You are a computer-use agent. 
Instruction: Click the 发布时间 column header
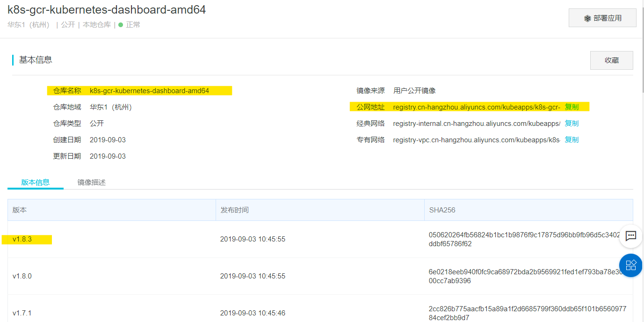coord(236,210)
